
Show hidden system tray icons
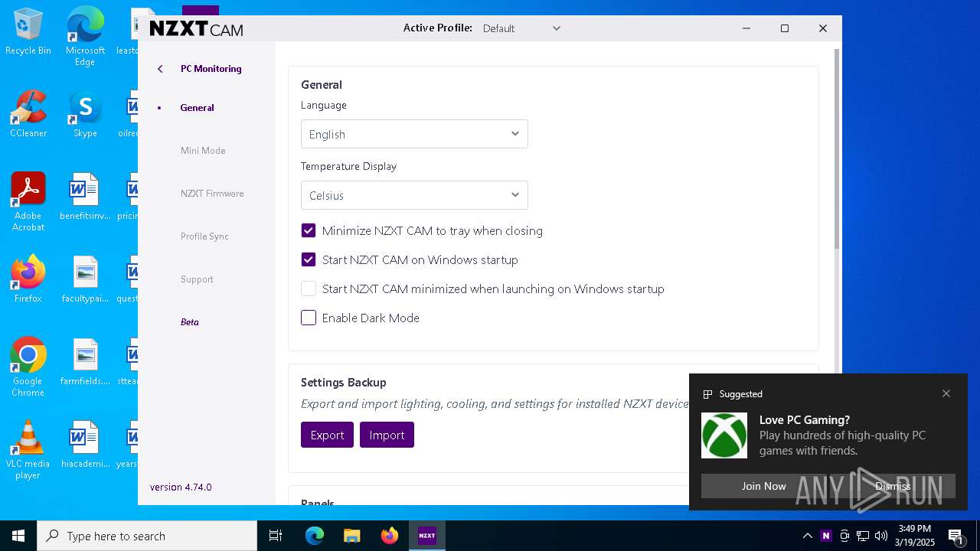point(807,536)
